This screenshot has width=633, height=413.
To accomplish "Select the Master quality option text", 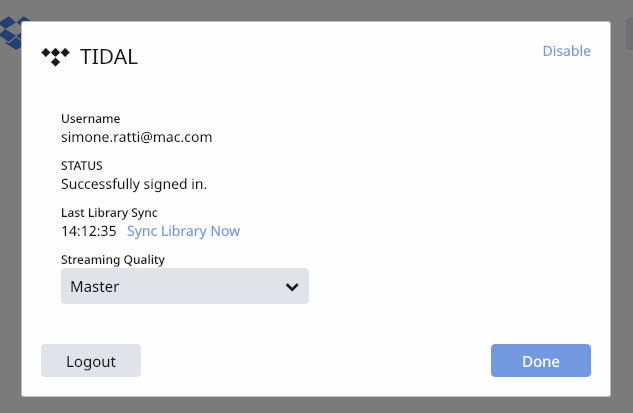I will pyautogui.click(x=94, y=287).
